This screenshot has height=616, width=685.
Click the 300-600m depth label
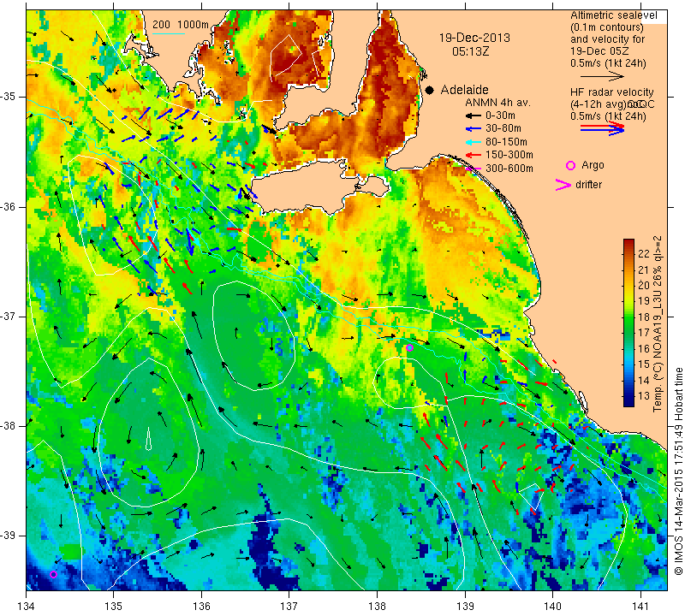pos(509,169)
